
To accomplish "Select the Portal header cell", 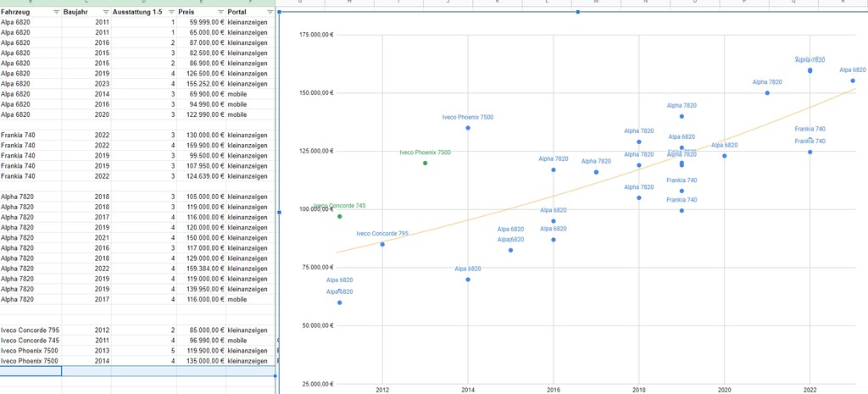I will point(250,12).
